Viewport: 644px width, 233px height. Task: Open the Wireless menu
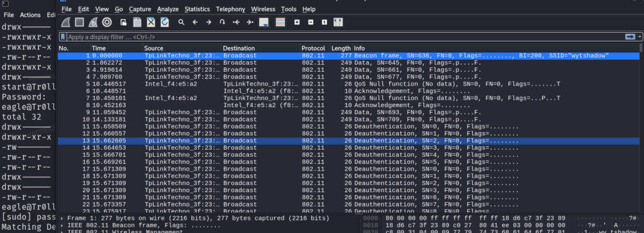264,9
